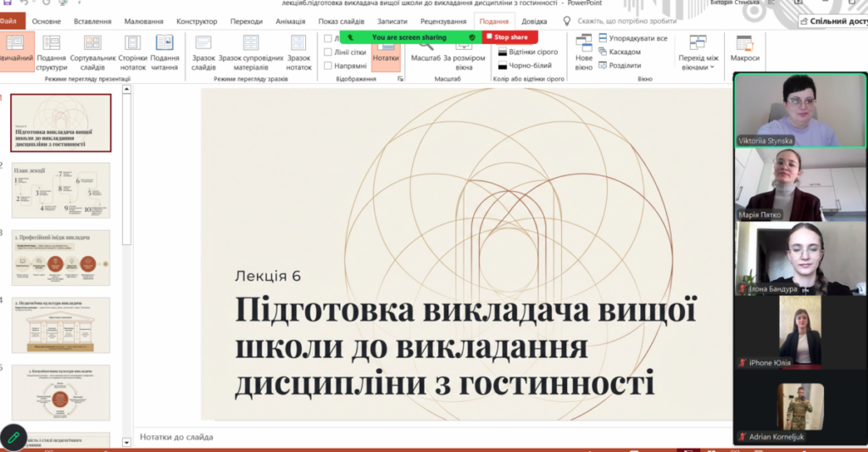Select Grayscale (Відтінки сірого) color mode
Screen dimensions: 868x452
(x=528, y=52)
